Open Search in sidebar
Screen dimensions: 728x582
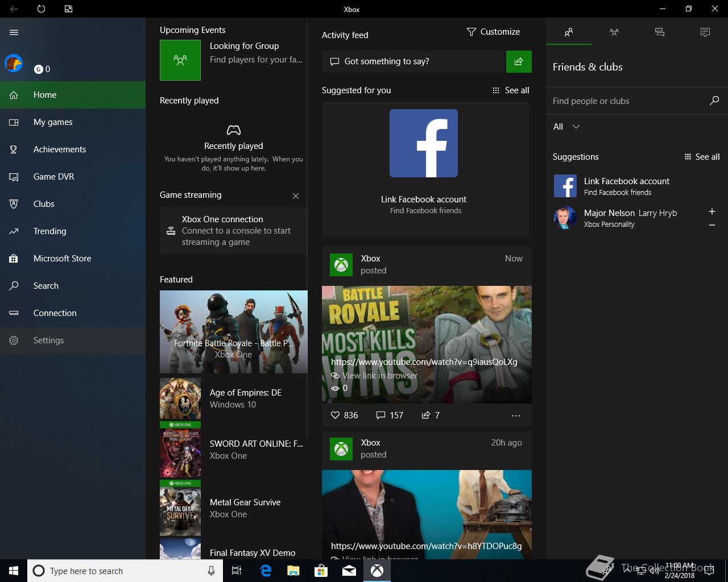tap(73, 286)
